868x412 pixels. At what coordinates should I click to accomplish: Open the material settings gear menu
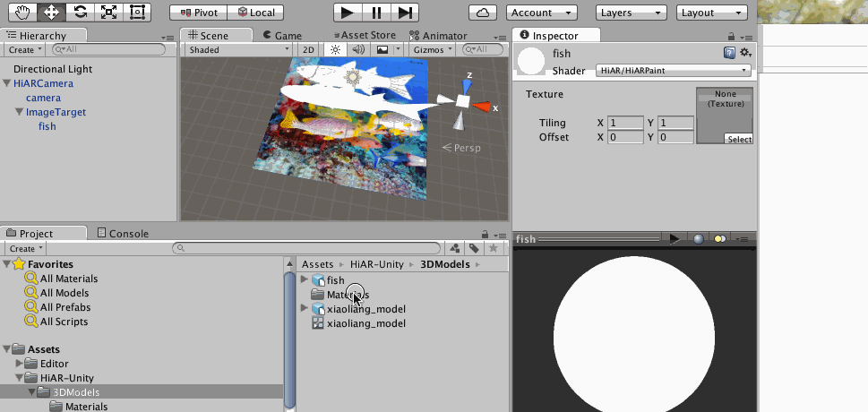coord(744,54)
